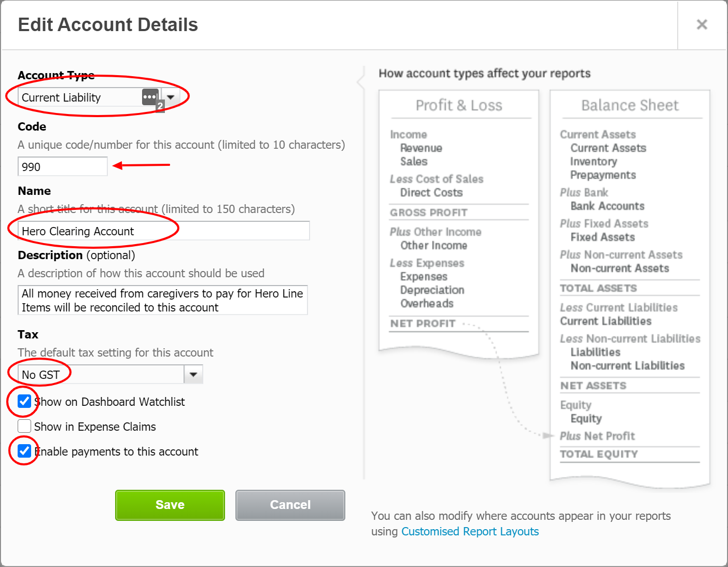Click the TOTAL ASSETS label

[598, 288]
